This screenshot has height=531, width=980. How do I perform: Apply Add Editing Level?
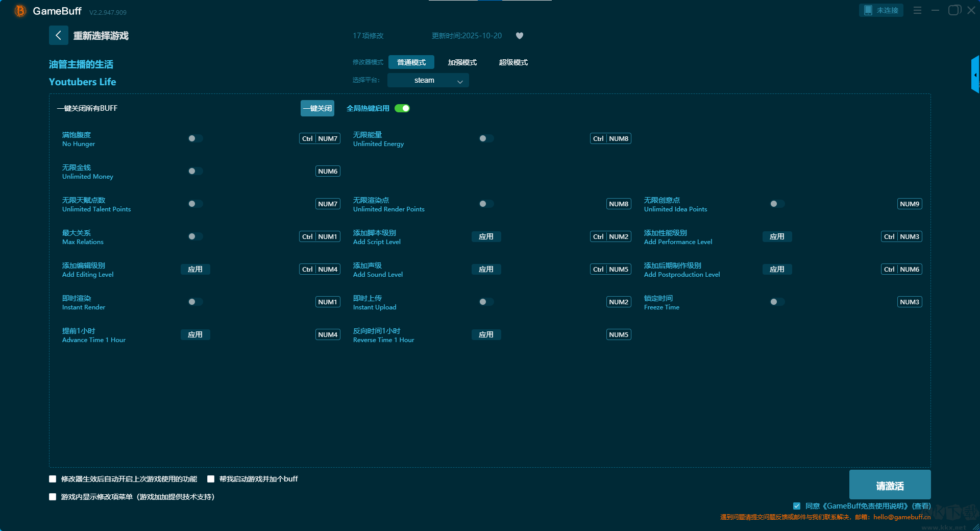click(195, 269)
